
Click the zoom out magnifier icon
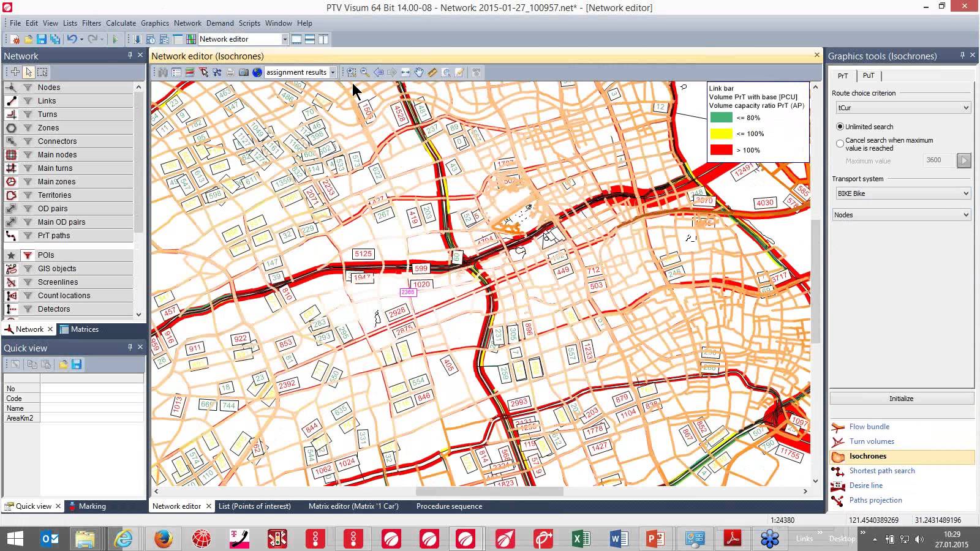coord(365,72)
